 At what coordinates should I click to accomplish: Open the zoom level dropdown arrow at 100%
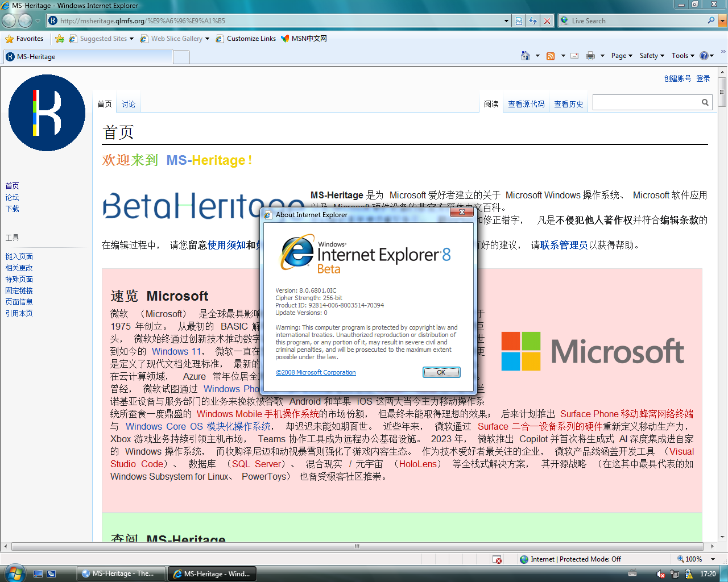pos(713,559)
